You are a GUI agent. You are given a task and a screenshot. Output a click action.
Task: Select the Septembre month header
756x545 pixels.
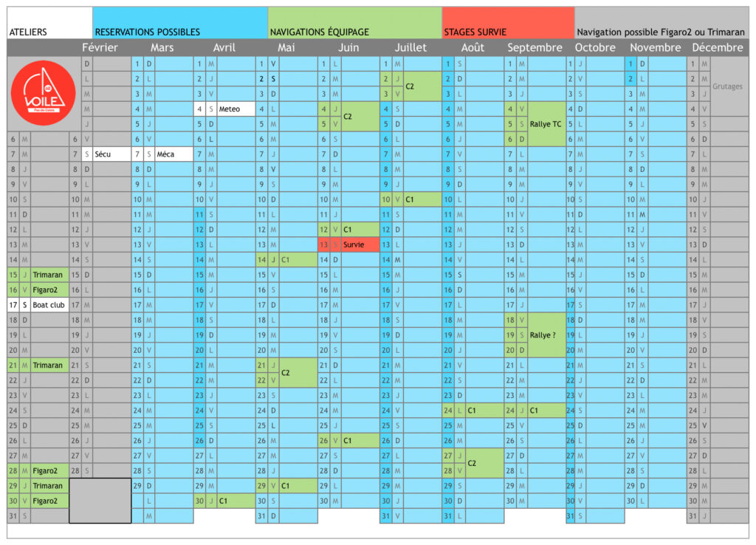click(x=535, y=47)
